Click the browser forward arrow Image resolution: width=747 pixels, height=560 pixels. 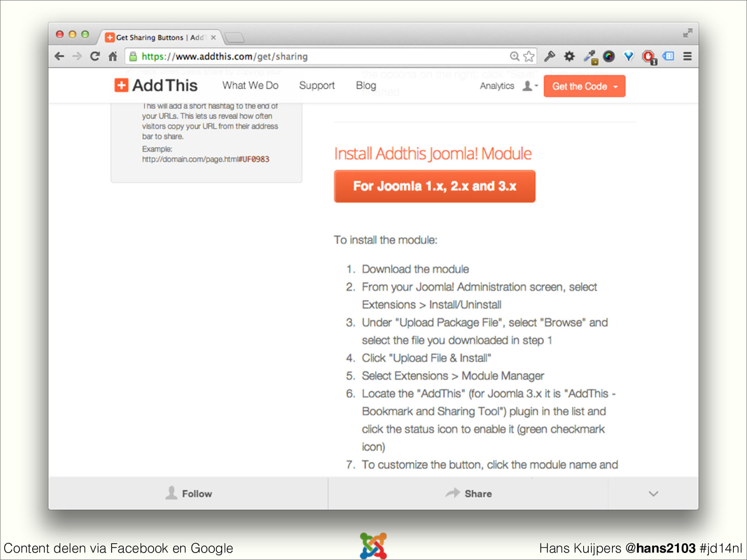click(77, 56)
